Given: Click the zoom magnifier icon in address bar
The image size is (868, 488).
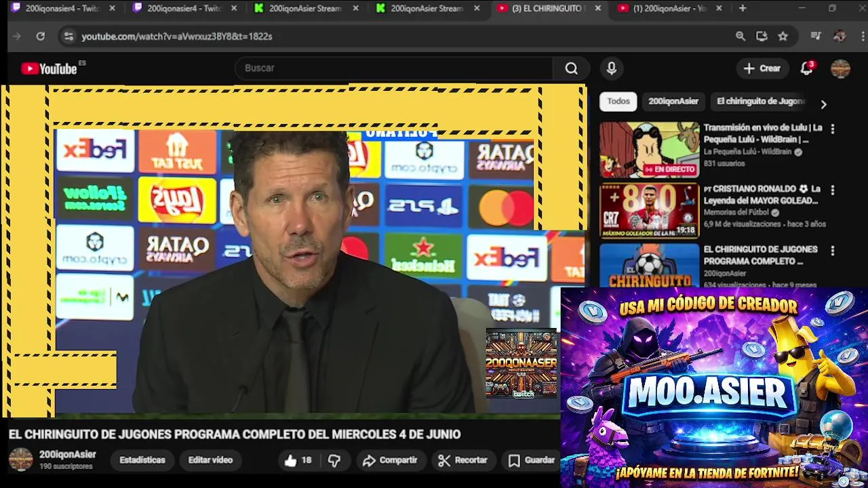Looking at the screenshot, I should click(741, 37).
